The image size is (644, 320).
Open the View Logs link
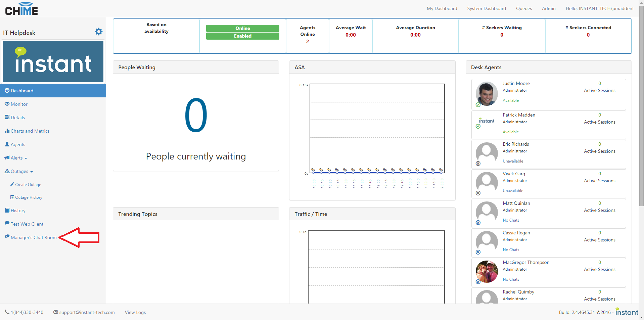click(135, 312)
